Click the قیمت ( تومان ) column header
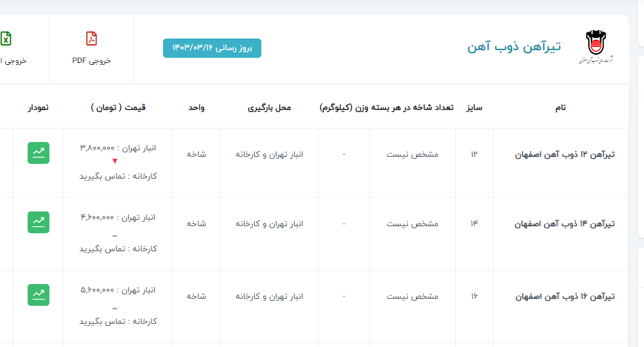This screenshot has height=347, width=644. pyautogui.click(x=118, y=108)
